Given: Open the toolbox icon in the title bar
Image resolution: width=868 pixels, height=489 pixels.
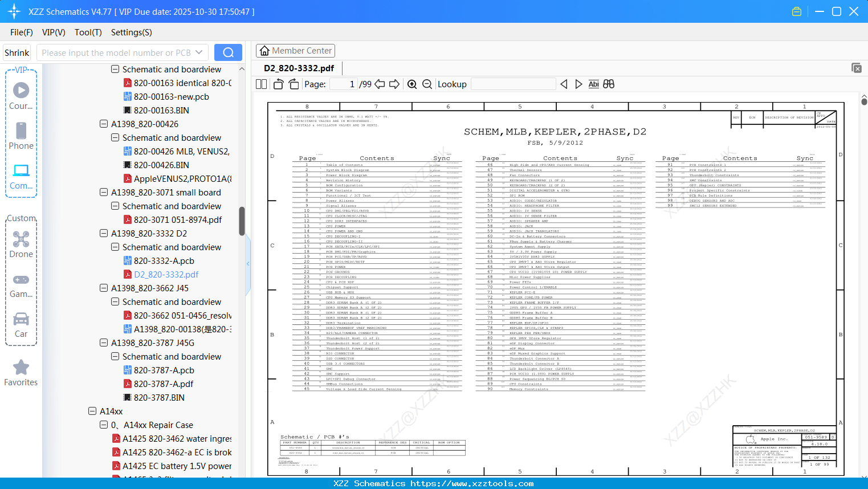Looking at the screenshot, I should tap(797, 11).
